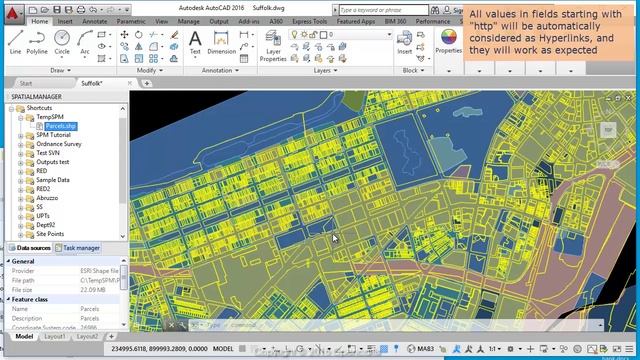This screenshot has height=360, width=640.
Task: Open the Home ribbon tab
Action: [x=40, y=21]
